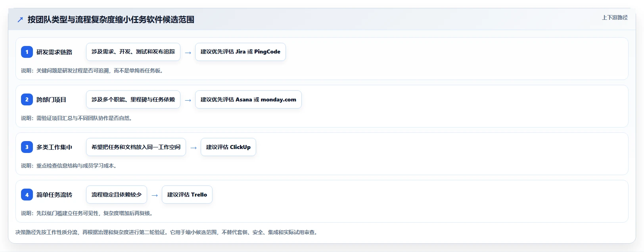Select the 跨部门项目 label
The image size is (644, 252).
52,99
